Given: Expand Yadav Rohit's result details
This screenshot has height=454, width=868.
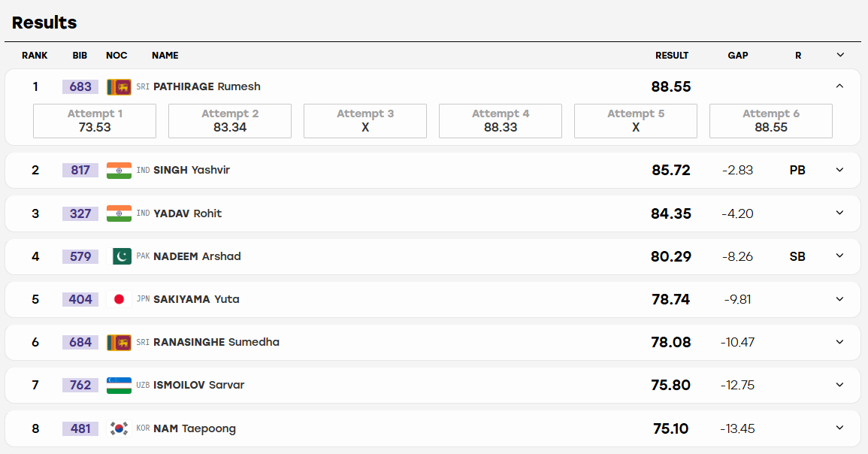Looking at the screenshot, I should [x=839, y=213].
